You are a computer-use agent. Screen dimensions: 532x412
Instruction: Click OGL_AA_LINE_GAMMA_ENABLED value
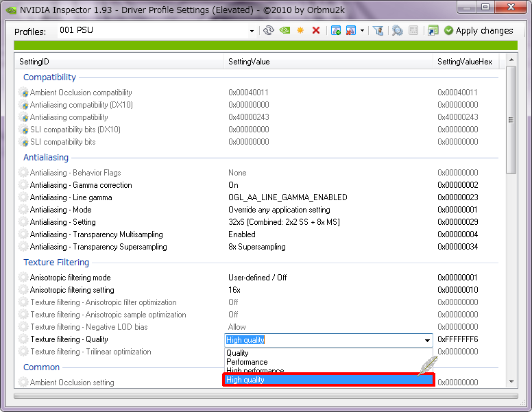click(x=288, y=197)
